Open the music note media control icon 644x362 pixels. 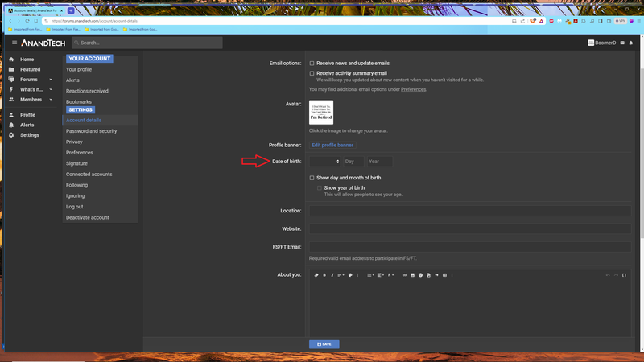click(592, 21)
